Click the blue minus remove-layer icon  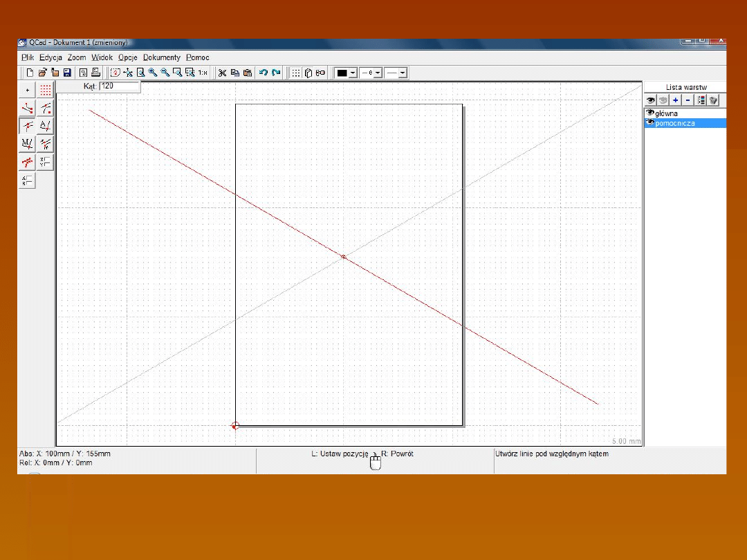[688, 100]
